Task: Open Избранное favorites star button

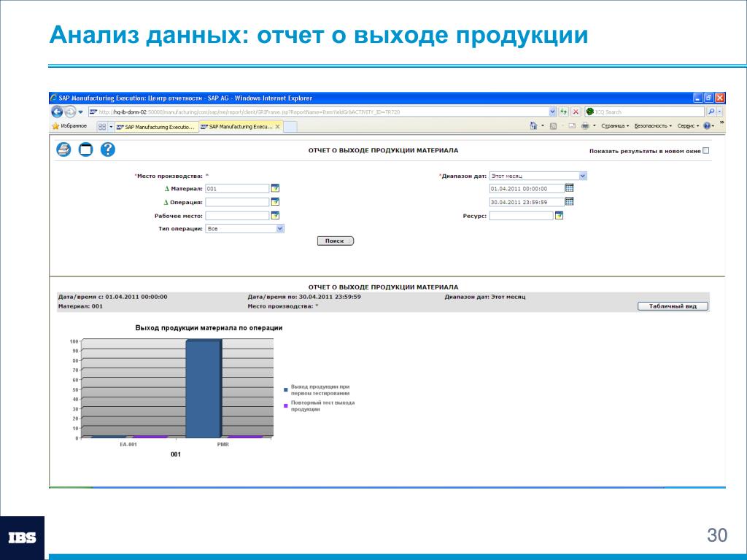Action: tap(69, 126)
